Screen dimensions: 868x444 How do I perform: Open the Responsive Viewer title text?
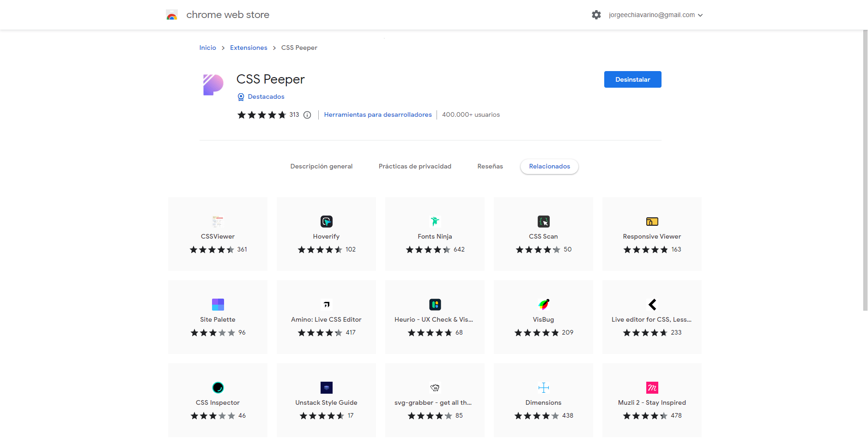click(x=652, y=237)
